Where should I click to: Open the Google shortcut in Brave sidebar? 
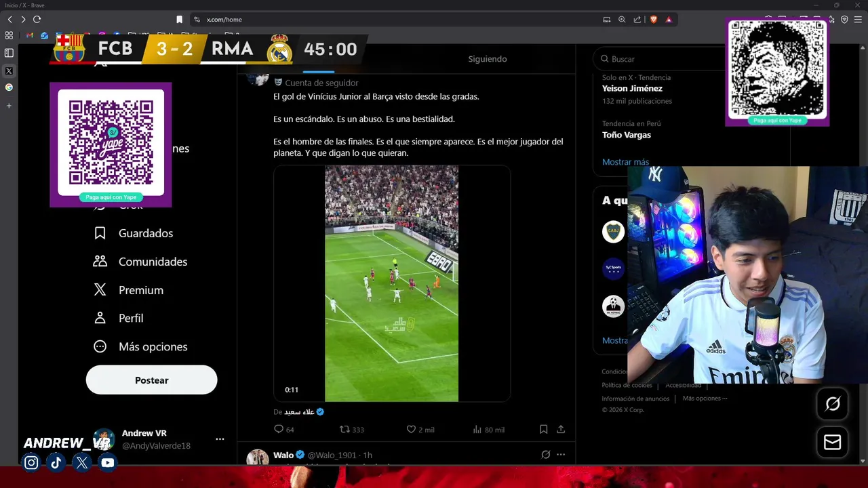click(9, 87)
